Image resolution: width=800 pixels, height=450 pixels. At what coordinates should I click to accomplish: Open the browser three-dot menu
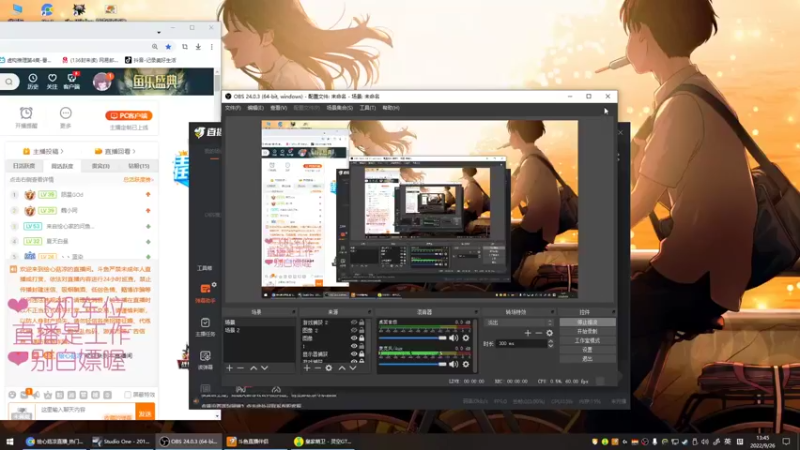coord(212,46)
